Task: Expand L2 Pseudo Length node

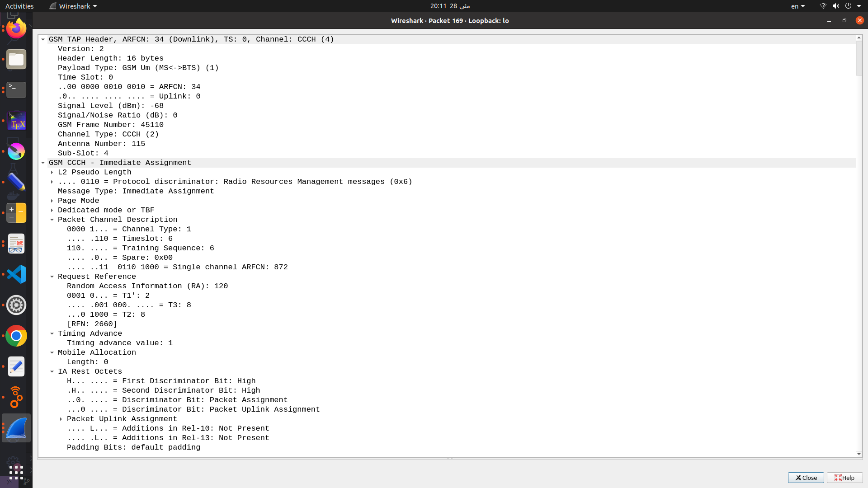Action: click(52, 172)
